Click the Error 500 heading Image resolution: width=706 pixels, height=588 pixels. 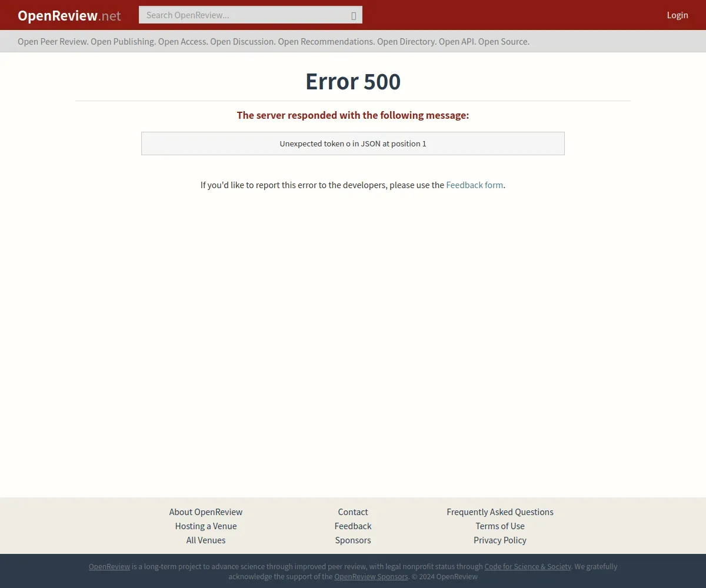(353, 81)
